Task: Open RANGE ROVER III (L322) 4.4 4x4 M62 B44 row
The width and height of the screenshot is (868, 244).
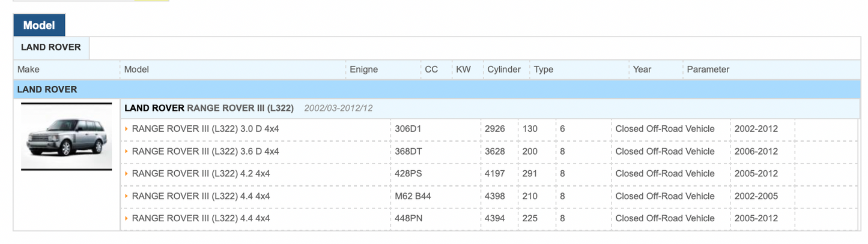Action: [201, 196]
